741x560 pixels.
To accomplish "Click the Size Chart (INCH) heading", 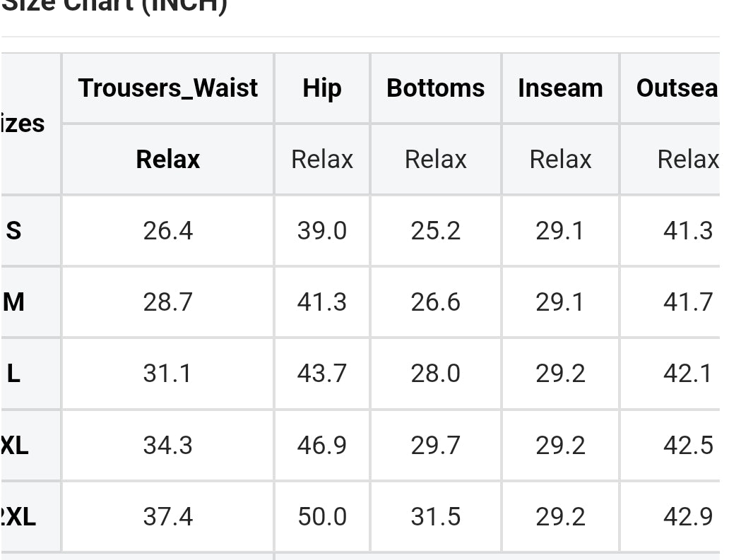I will point(115,6).
